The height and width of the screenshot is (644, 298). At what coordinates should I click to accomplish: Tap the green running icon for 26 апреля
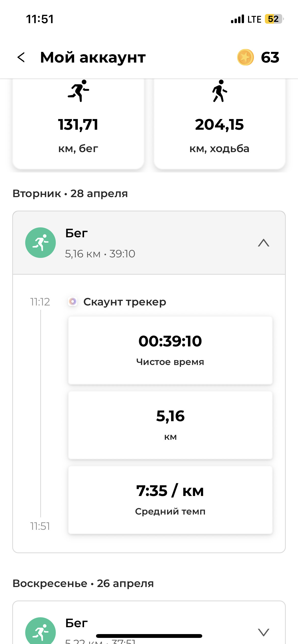point(40,631)
